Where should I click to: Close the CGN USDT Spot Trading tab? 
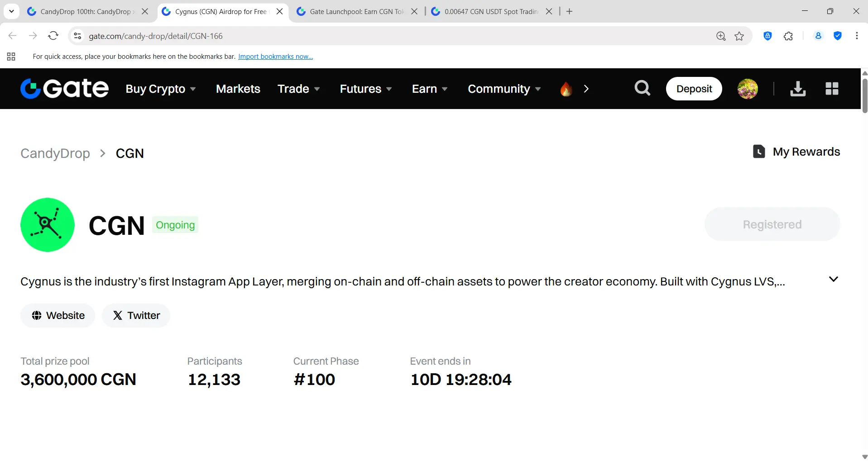tap(549, 11)
